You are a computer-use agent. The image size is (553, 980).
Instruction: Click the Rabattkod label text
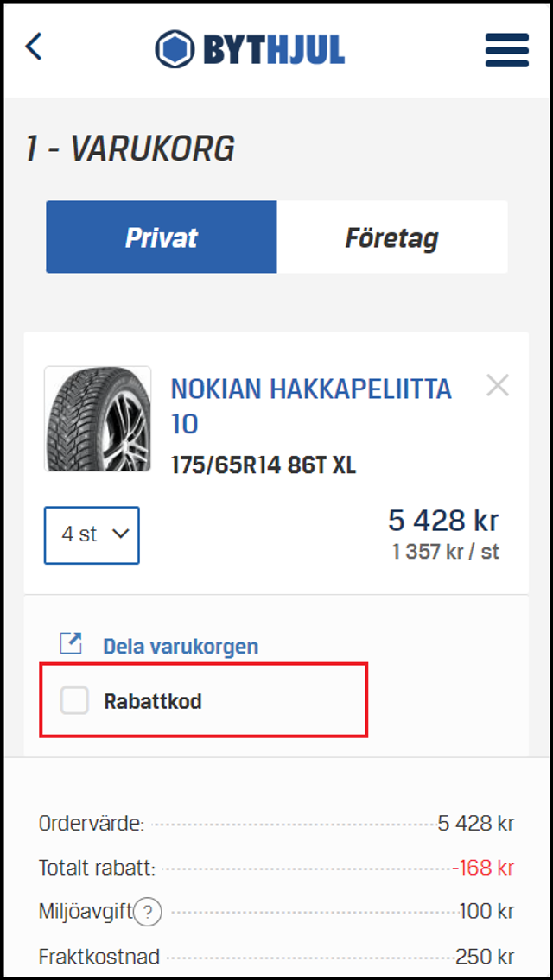click(x=152, y=701)
